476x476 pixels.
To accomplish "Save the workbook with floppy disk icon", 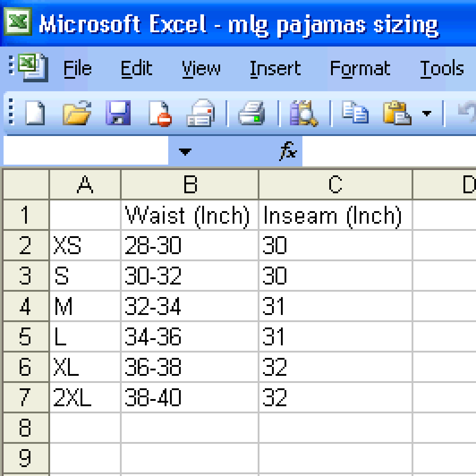I will (x=118, y=112).
